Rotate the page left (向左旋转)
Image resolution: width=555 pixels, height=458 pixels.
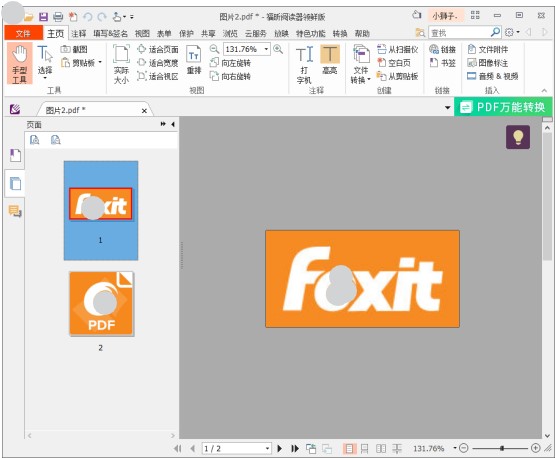[230, 63]
